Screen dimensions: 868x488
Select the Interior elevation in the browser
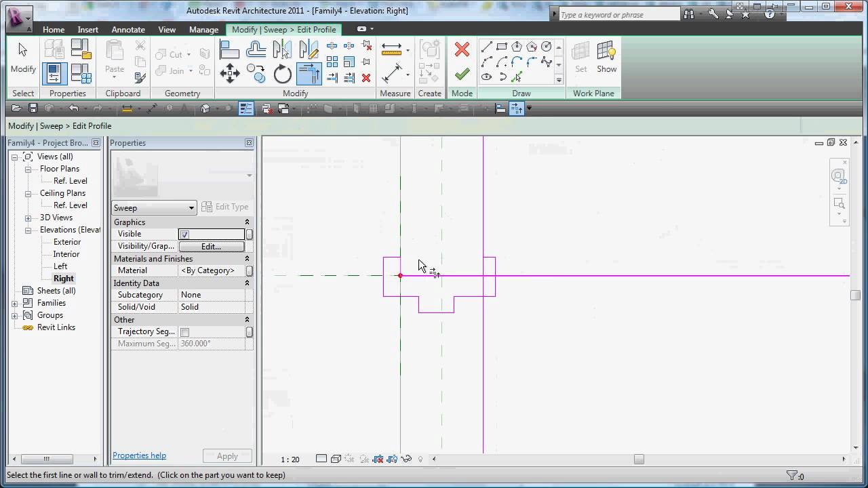point(66,254)
